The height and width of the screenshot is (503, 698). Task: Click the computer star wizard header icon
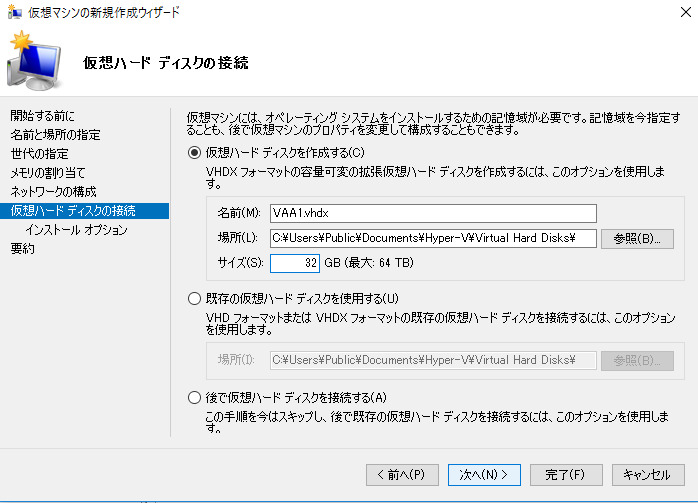click(x=34, y=61)
